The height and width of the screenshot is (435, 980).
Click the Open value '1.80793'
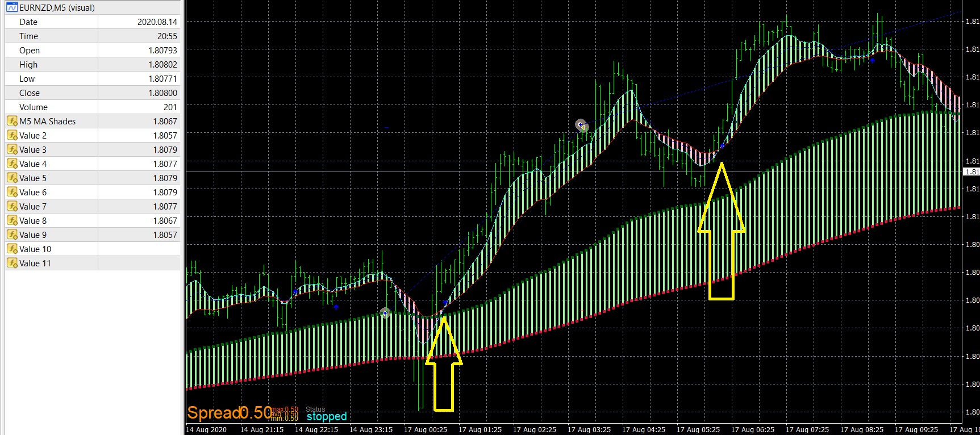pyautogui.click(x=163, y=50)
